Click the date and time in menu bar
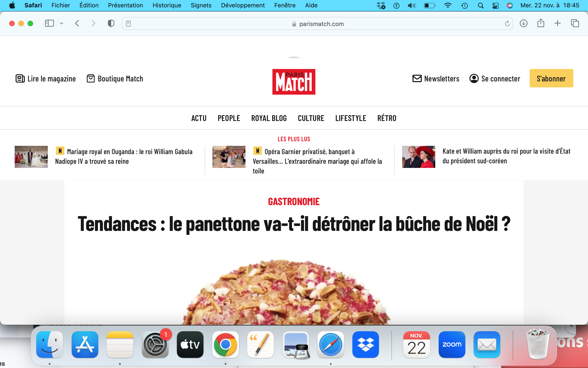Viewport: 588px width, 368px height. click(x=550, y=5)
